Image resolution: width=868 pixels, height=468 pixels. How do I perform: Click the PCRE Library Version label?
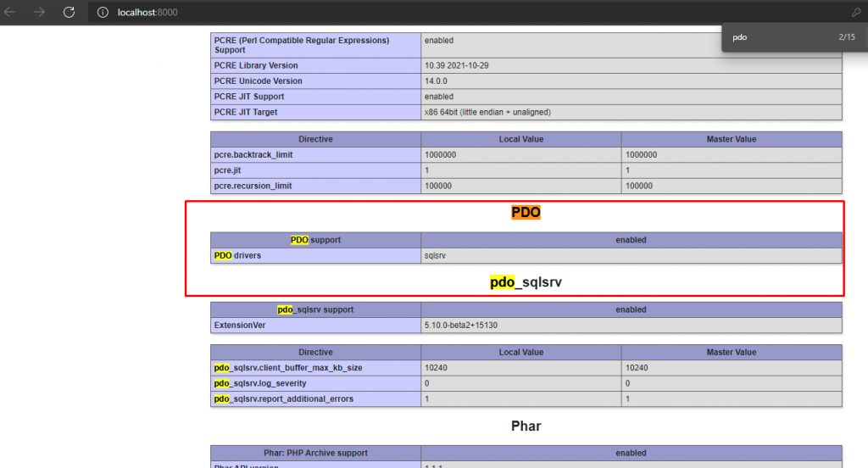pyautogui.click(x=256, y=65)
